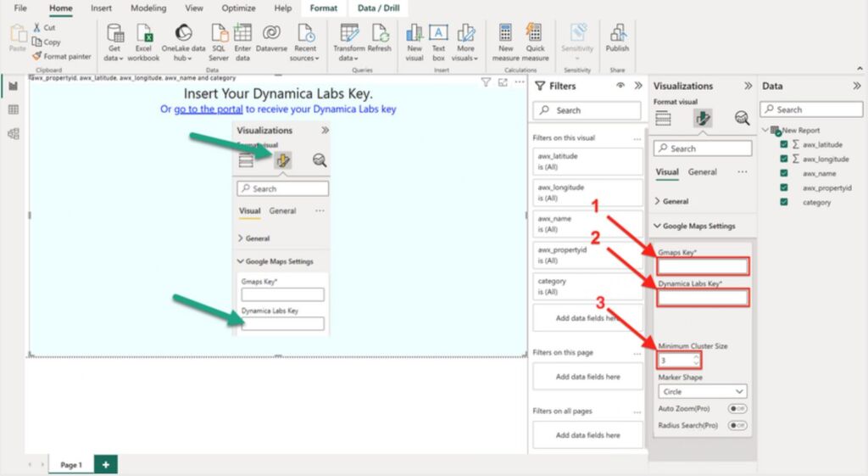Click the Publish icon in ribbon

[617, 34]
